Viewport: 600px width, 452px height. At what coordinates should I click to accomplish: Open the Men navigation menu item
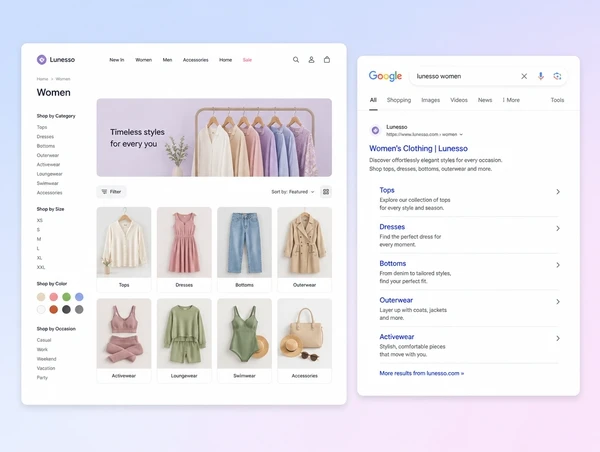coord(167,60)
